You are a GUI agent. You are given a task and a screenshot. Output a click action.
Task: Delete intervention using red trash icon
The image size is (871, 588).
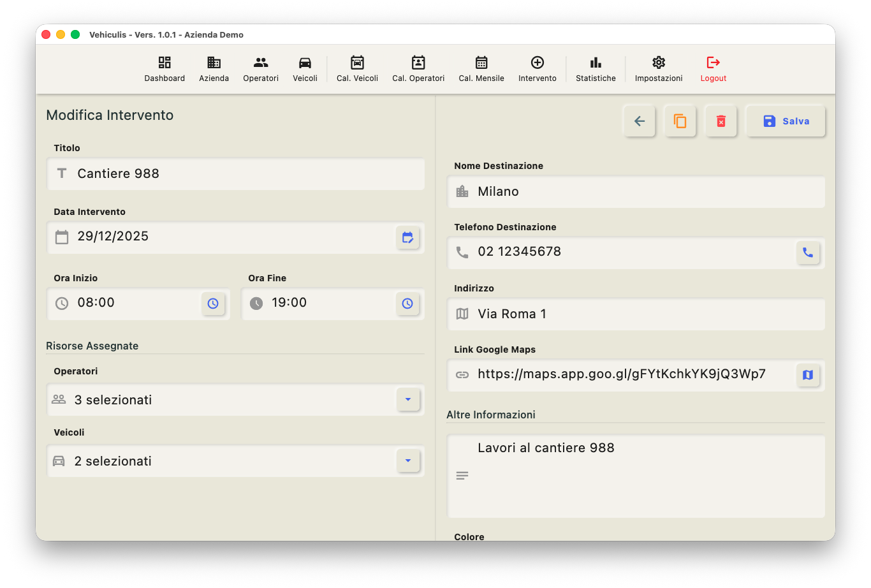pyautogui.click(x=721, y=121)
